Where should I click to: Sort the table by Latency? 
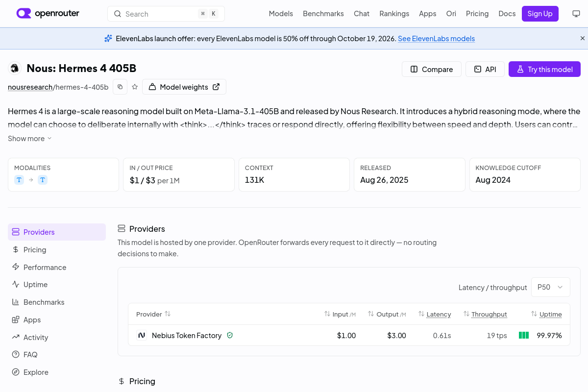(x=435, y=314)
